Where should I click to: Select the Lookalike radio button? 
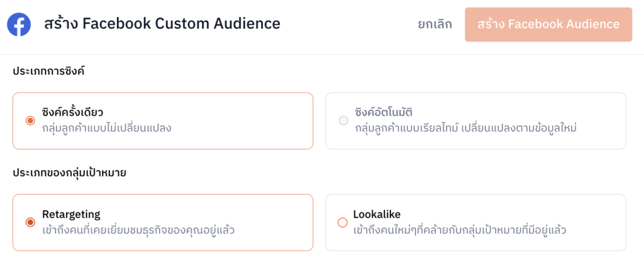(343, 222)
